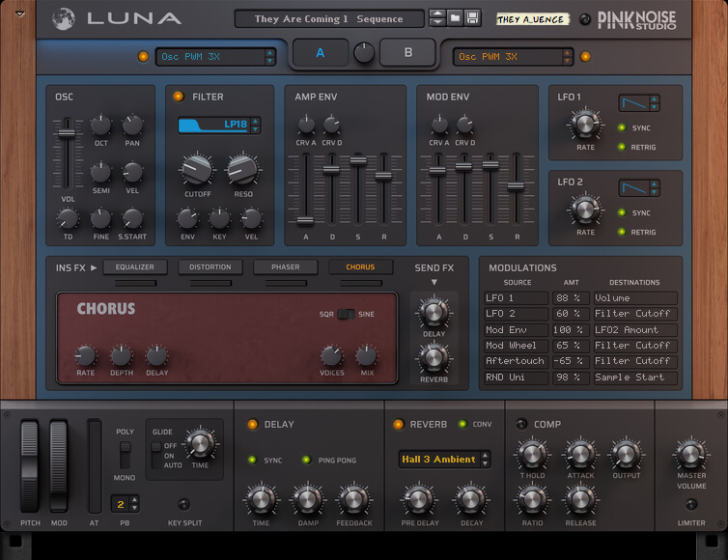728x560 pixels.
Task: Open the top-left corner menu triangle
Action: click(x=20, y=14)
